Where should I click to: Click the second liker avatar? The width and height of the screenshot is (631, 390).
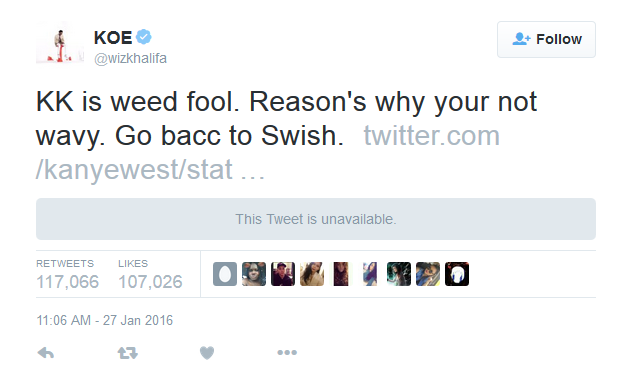tap(254, 274)
